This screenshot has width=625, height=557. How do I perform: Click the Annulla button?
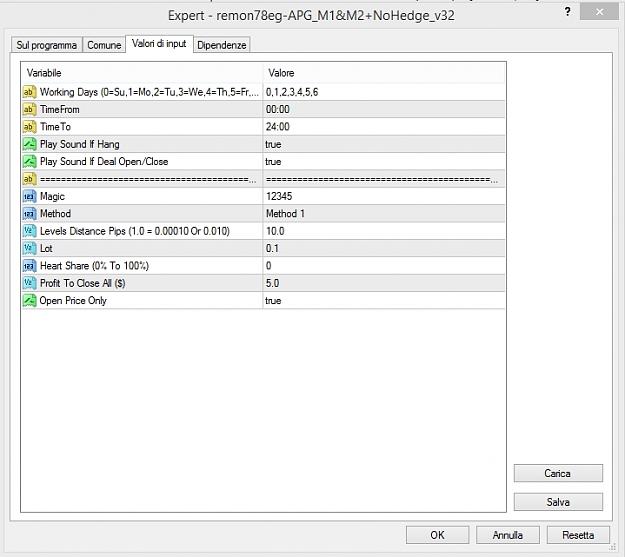click(x=507, y=535)
